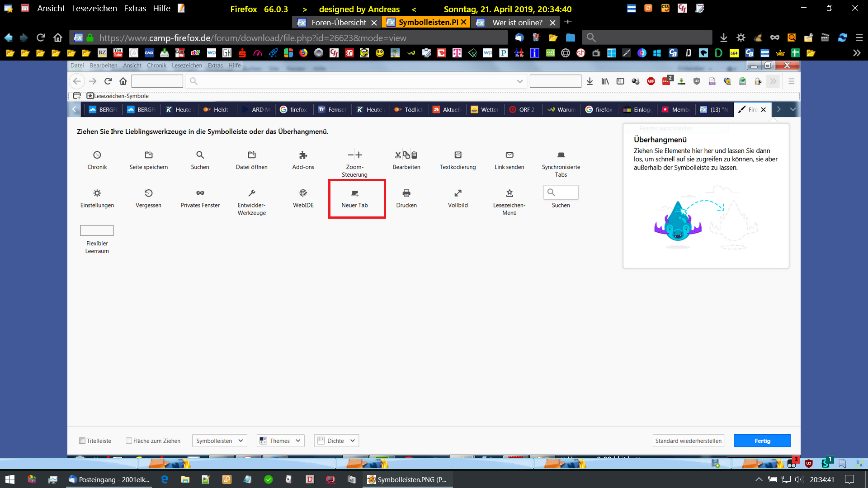
Task: Open the Lesezeichen menu in top bar
Action: [94, 8]
